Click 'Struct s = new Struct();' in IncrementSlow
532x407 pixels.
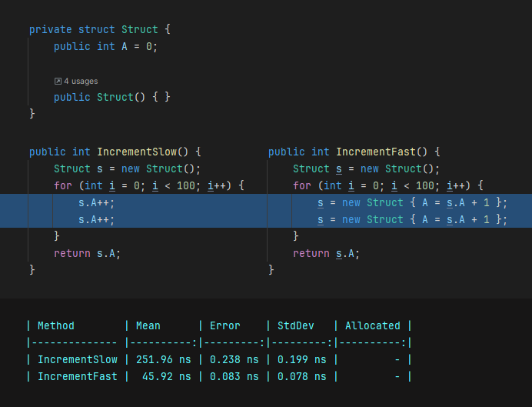(x=127, y=168)
